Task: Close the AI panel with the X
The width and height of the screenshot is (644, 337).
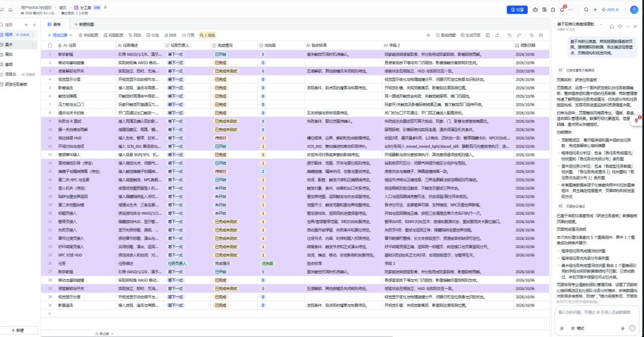Action: pos(635,26)
